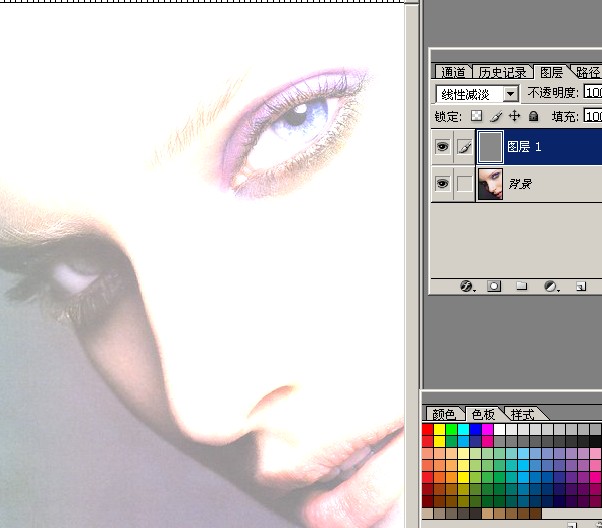Switch to the 颜色 tab
The height and width of the screenshot is (528, 602).
[444, 414]
